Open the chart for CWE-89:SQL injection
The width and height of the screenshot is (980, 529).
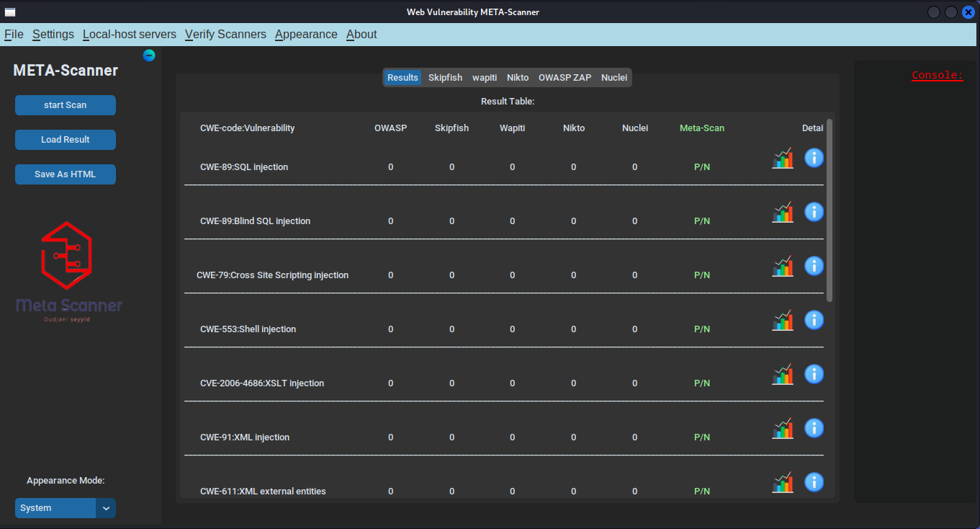click(782, 157)
